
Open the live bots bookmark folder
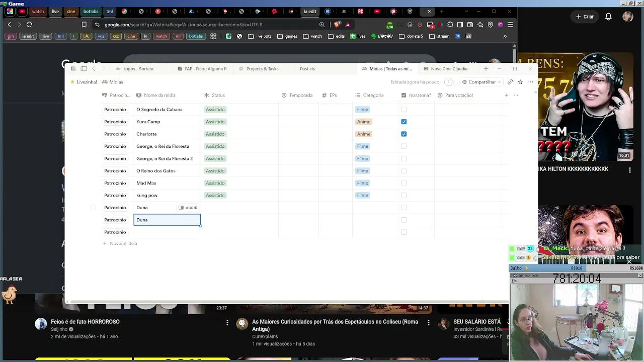[x=260, y=36]
